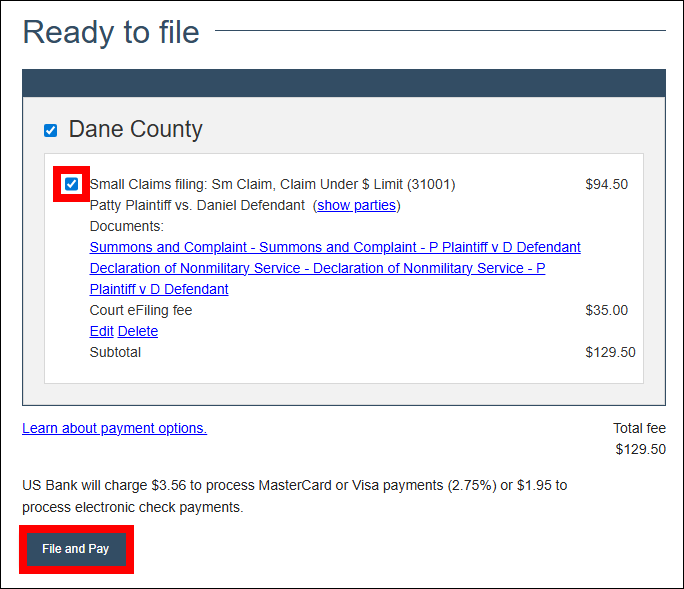The height and width of the screenshot is (589, 684).
Task: Click the Documents label
Action: pos(127,226)
